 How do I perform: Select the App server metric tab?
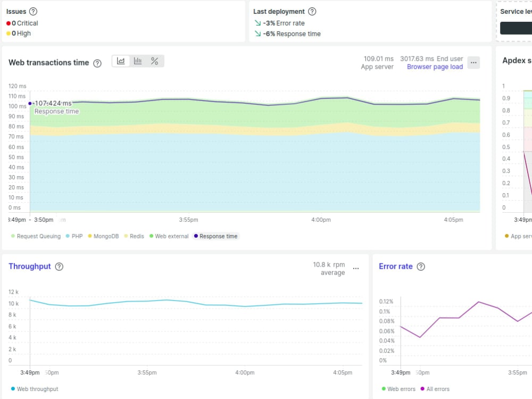point(377,62)
